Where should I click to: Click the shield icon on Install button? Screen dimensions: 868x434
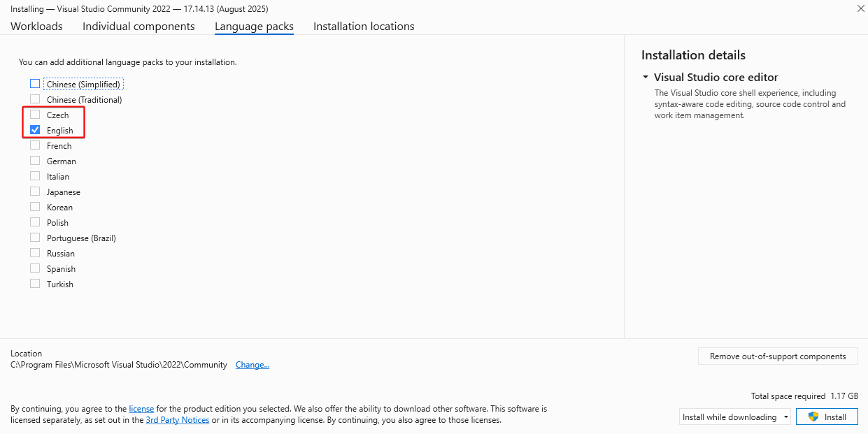pos(813,417)
